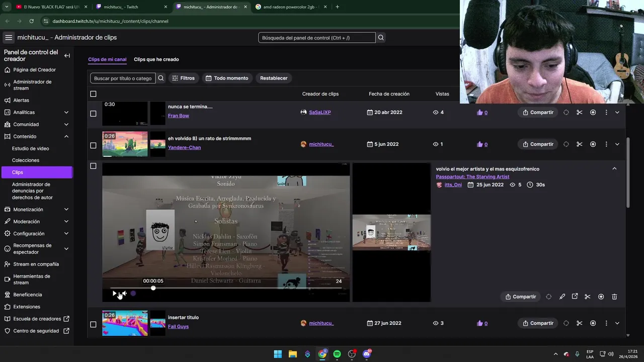Open Administrador de stream in sidebar
This screenshot has height=362, width=644.
(x=32, y=85)
